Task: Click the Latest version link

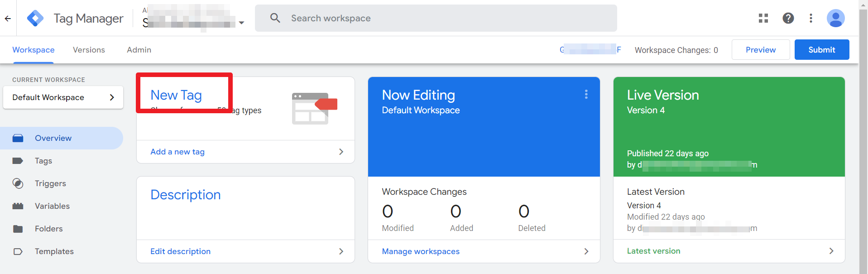Action: [x=653, y=251]
